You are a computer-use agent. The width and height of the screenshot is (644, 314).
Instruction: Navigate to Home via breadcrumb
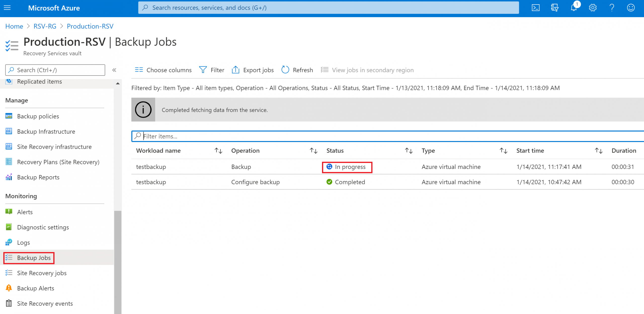14,26
